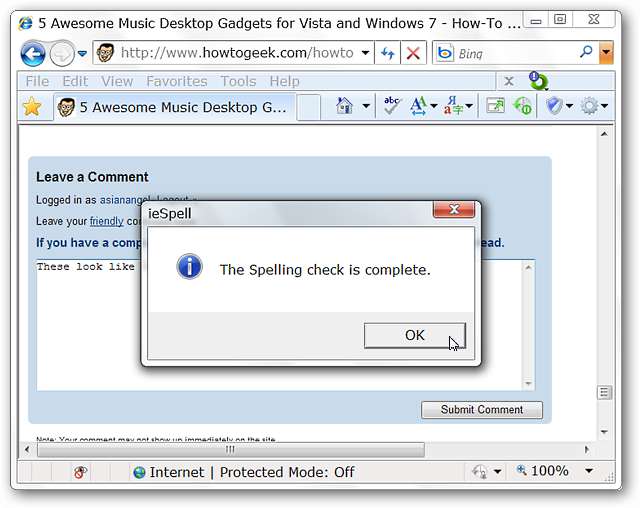Open the search provider dropdown arrow
640x508 pixels.
[x=606, y=53]
